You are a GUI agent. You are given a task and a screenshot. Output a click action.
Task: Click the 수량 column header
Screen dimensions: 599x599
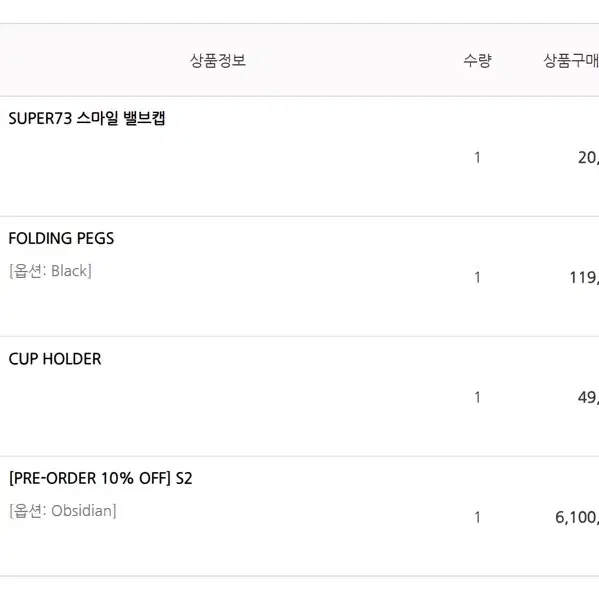pos(477,60)
